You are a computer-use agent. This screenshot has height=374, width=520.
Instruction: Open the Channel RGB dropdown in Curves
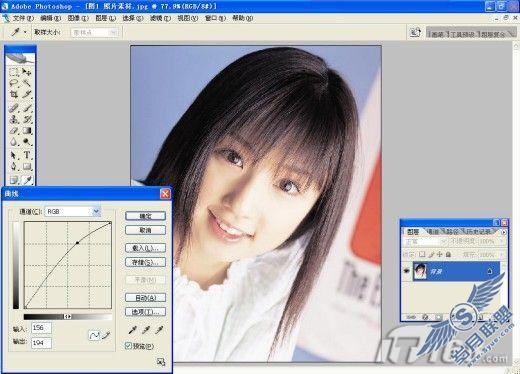(96, 211)
